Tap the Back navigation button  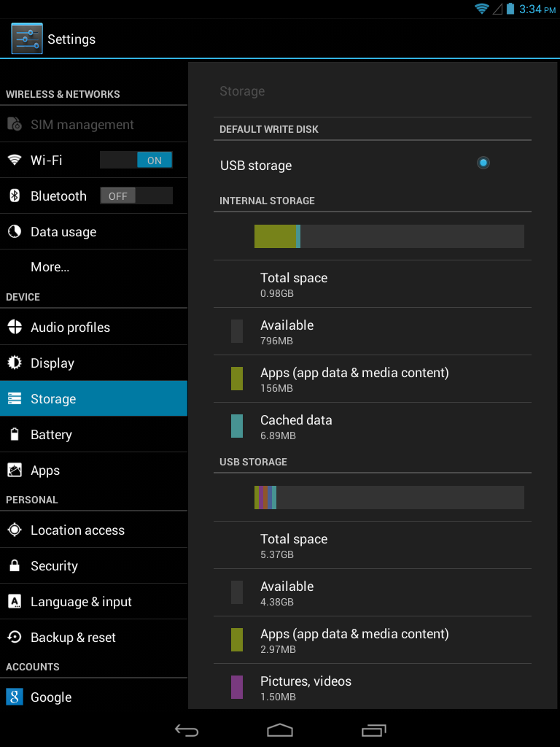tap(186, 729)
